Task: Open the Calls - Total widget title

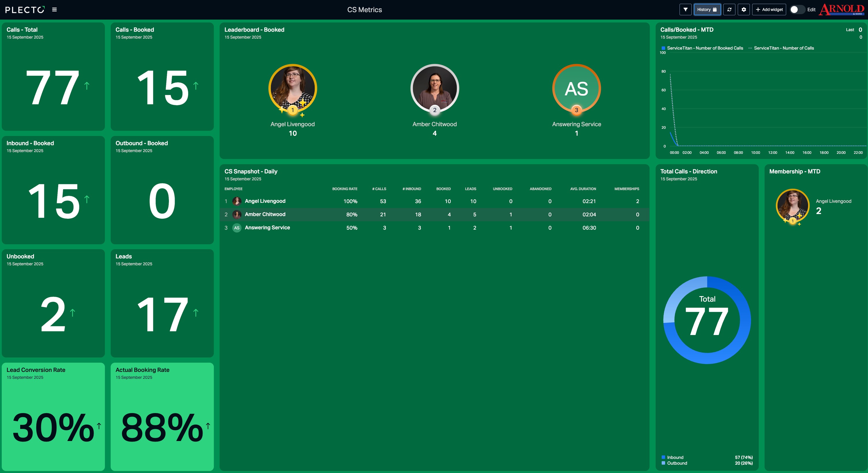Action: click(22, 30)
